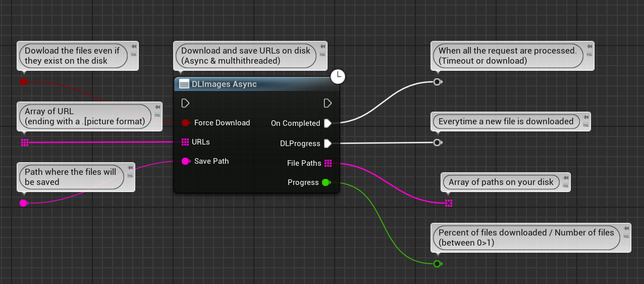Click the Force Download boolean input pin
This screenshot has width=644, height=284.
coord(185,123)
